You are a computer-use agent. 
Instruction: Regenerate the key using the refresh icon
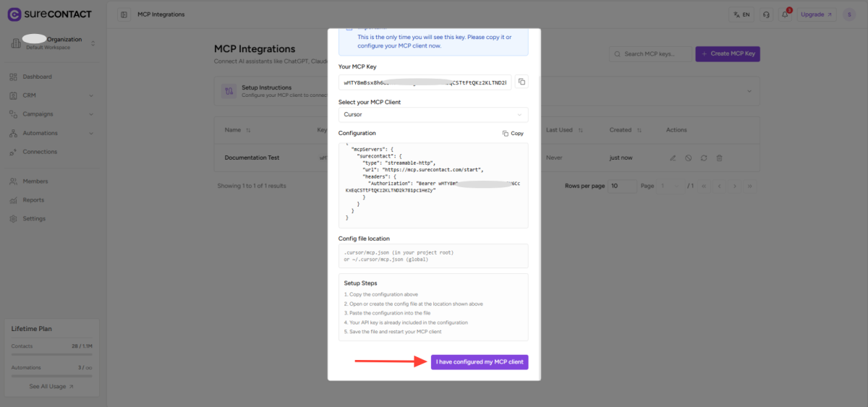click(x=704, y=158)
